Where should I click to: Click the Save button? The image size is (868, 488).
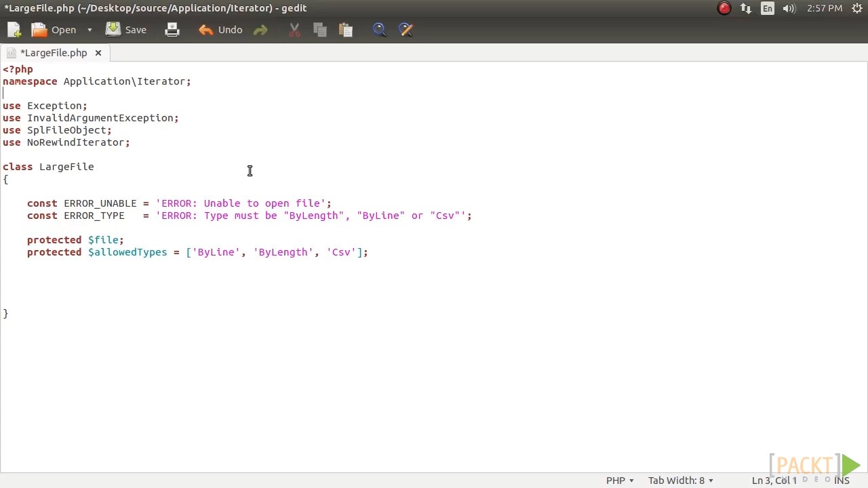(x=127, y=30)
